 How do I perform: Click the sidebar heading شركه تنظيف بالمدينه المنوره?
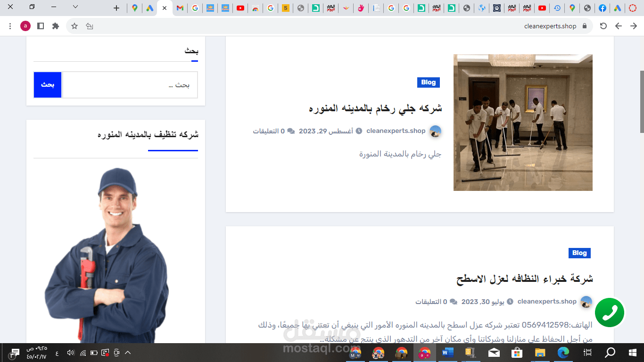(148, 134)
